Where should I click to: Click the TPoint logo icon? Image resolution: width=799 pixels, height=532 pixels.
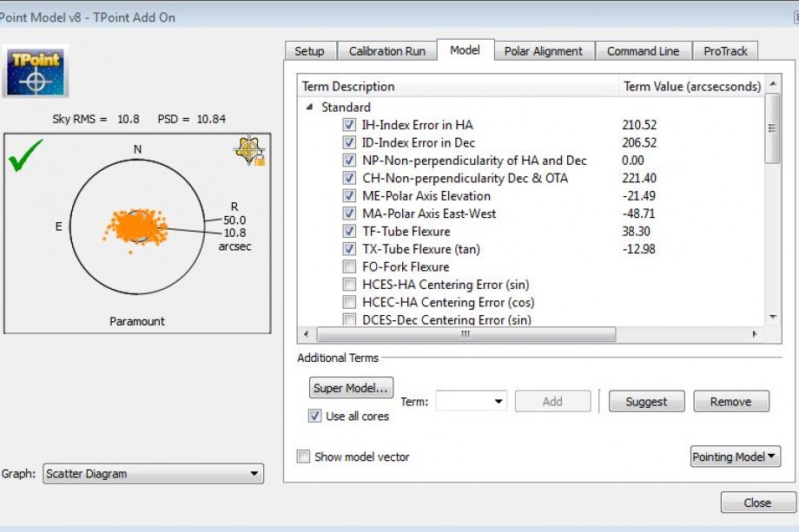pos(35,72)
